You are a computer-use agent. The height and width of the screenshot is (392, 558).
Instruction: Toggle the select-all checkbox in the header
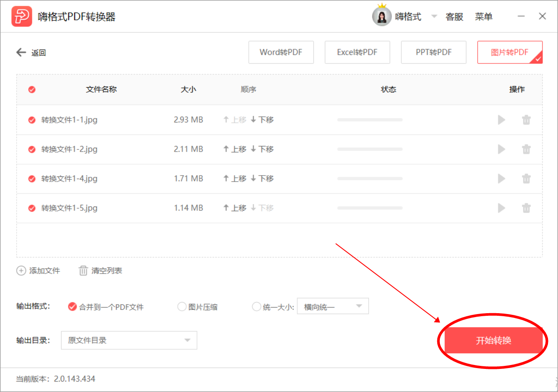(31, 89)
